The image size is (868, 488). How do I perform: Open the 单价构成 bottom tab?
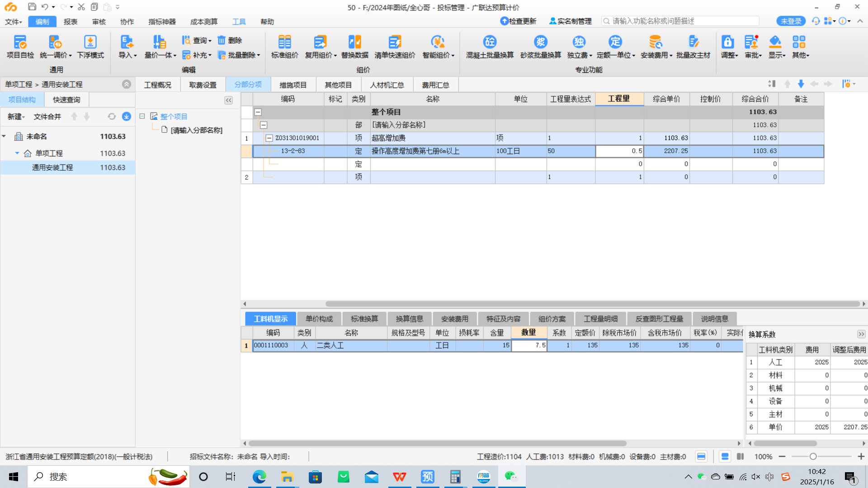(319, 319)
